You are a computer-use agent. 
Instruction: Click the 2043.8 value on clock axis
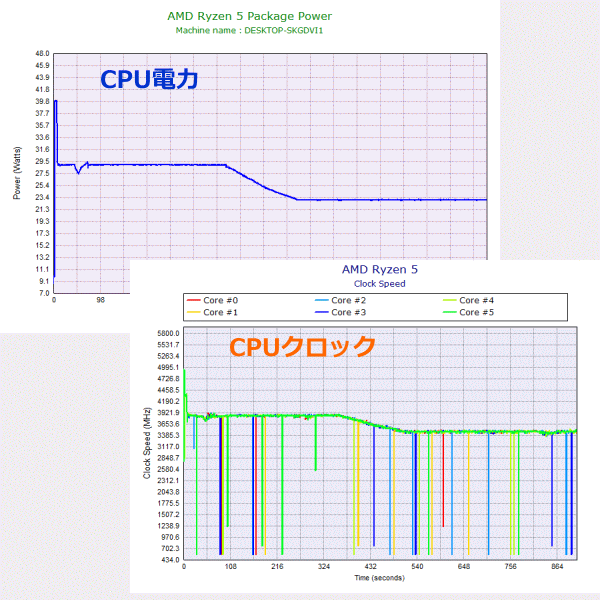click(168, 492)
